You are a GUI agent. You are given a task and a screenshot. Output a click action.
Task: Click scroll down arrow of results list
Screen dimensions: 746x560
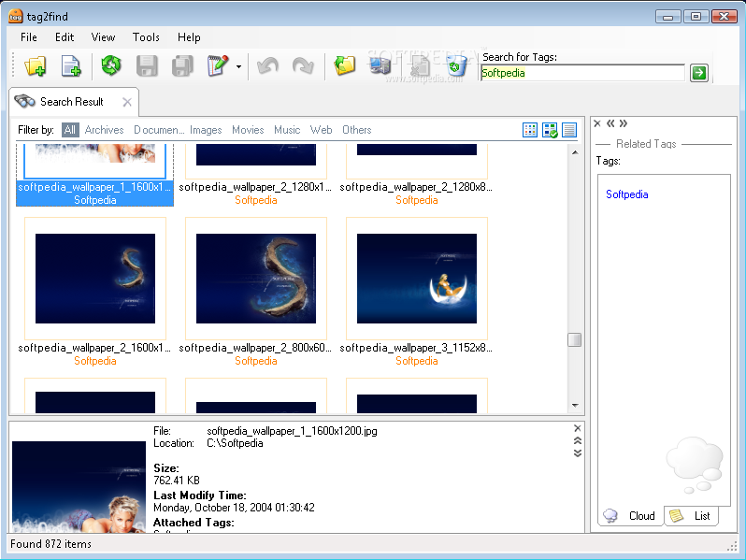[575, 406]
